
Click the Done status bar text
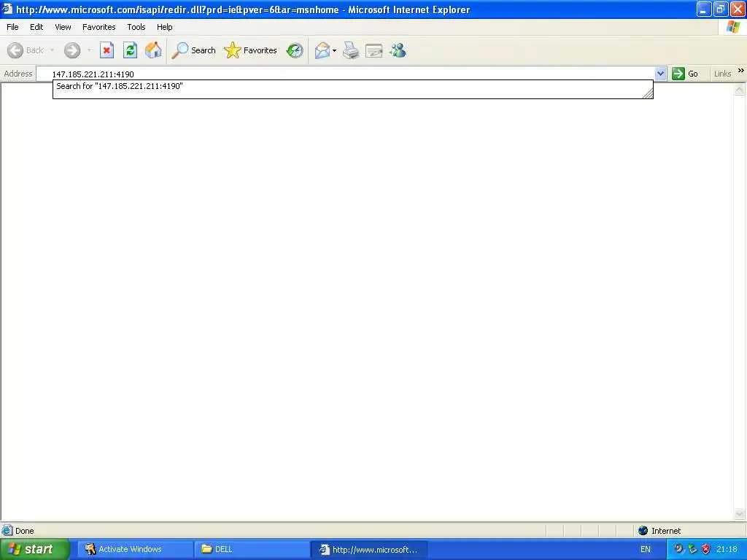(24, 531)
